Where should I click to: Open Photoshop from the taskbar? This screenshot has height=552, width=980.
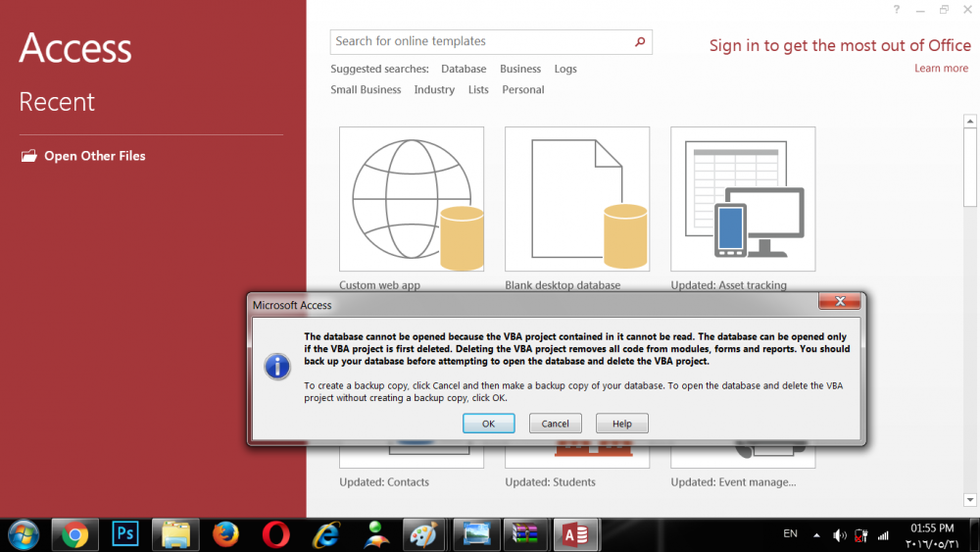point(125,535)
